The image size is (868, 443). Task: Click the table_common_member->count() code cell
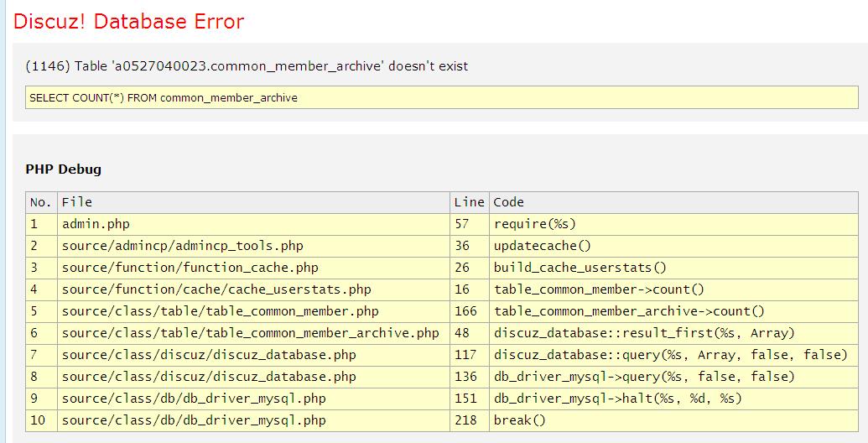click(673, 289)
